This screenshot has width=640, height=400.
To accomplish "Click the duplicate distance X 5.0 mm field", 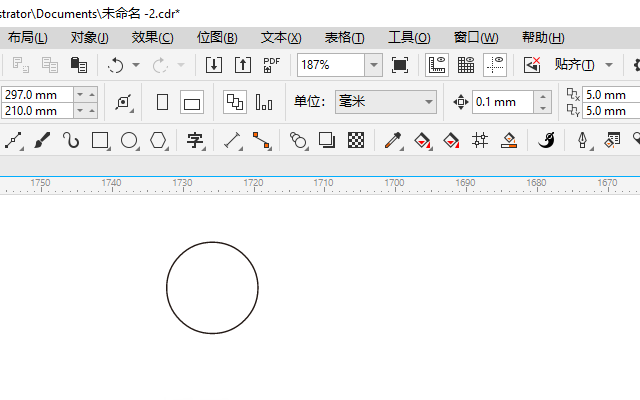I will tap(611, 95).
